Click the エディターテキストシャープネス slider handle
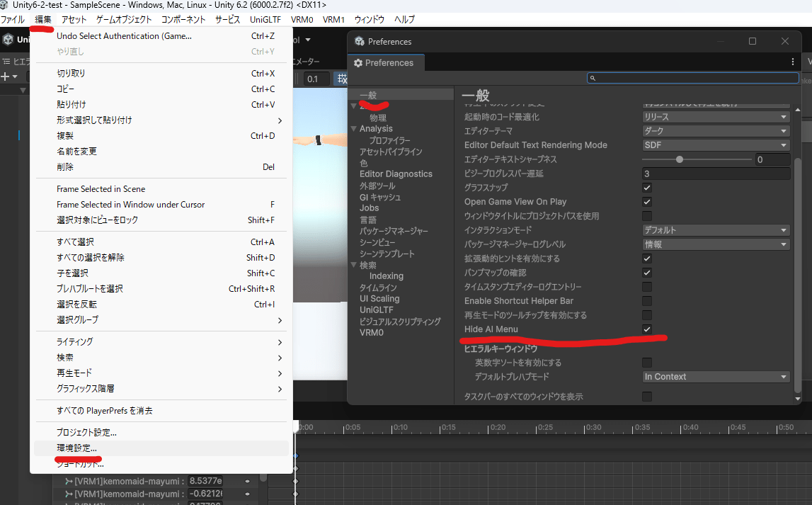The image size is (812, 505). click(680, 159)
